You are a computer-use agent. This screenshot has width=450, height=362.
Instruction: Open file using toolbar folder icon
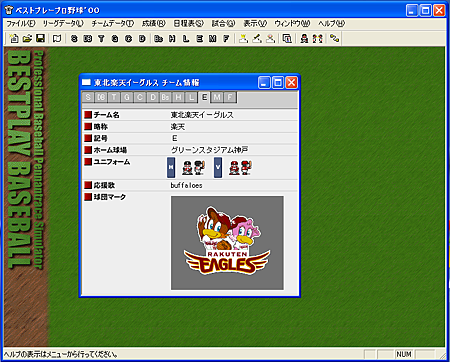(x=27, y=39)
